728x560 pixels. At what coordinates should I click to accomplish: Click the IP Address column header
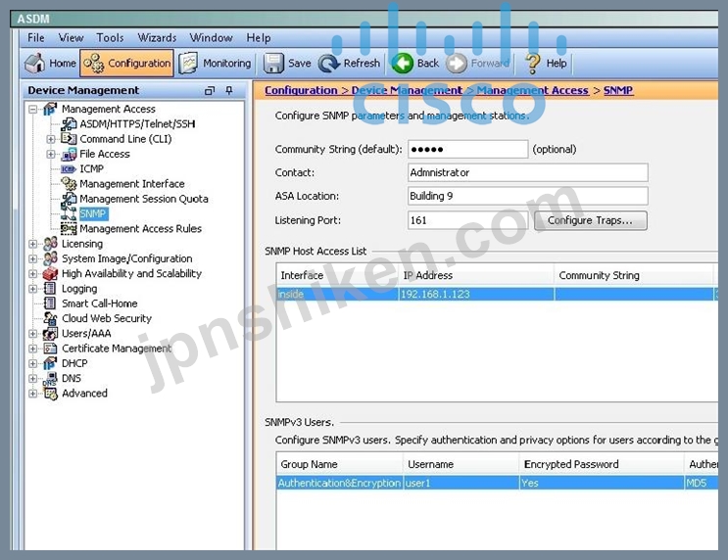pyautogui.click(x=476, y=275)
